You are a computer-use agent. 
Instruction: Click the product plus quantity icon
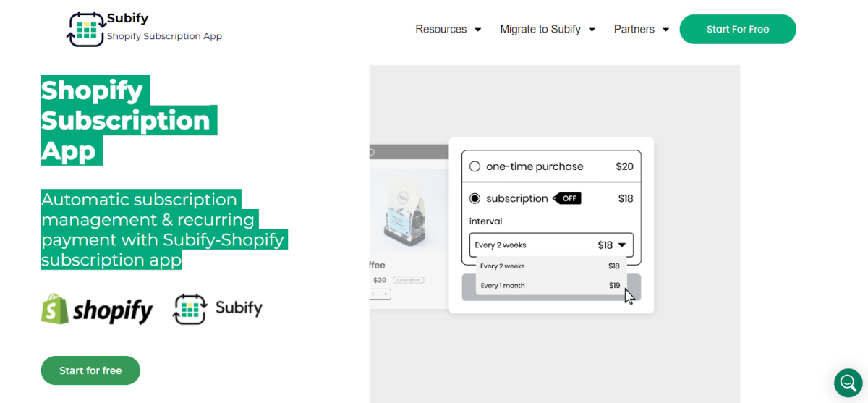pyautogui.click(x=386, y=294)
